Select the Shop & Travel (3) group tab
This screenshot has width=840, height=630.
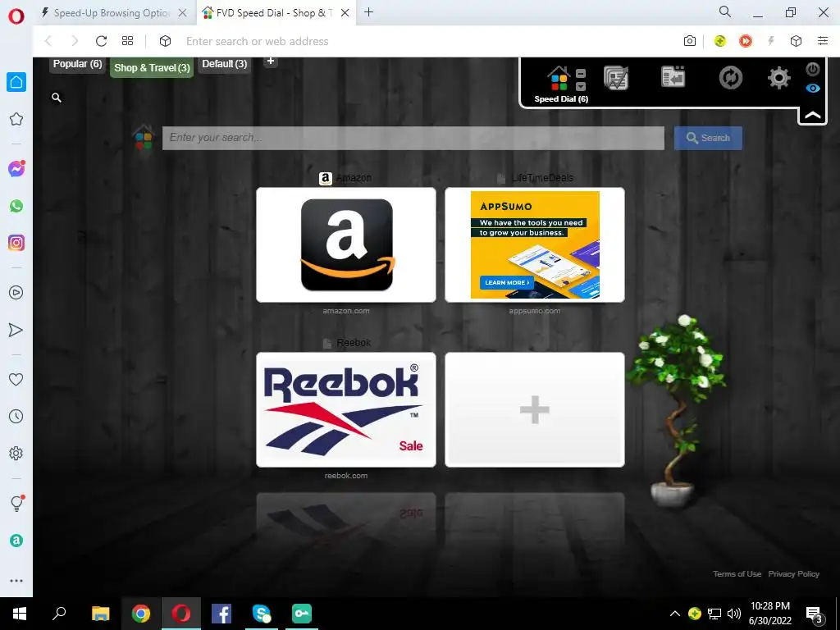[x=152, y=67]
